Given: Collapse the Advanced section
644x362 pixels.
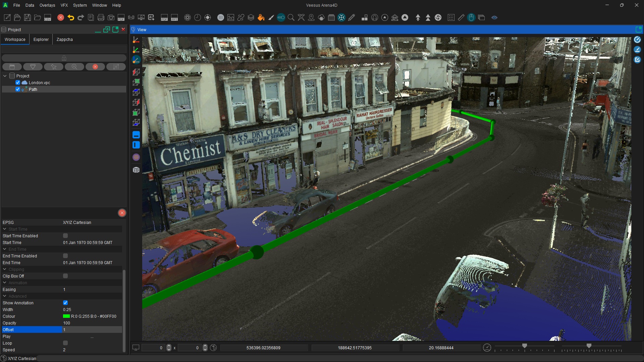Looking at the screenshot, I should click(x=5, y=296).
